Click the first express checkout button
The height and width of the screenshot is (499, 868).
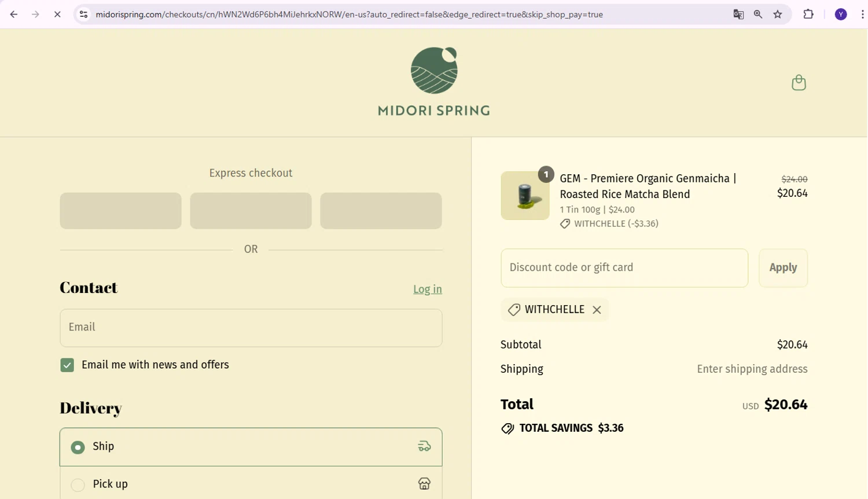pyautogui.click(x=120, y=211)
